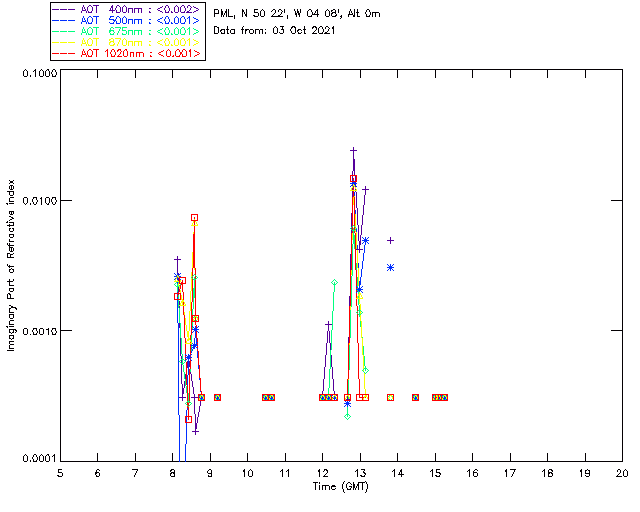Click the 'AOT 675nm : <0.001>' legend entry
This screenshot has height=512, width=640.
127,31
